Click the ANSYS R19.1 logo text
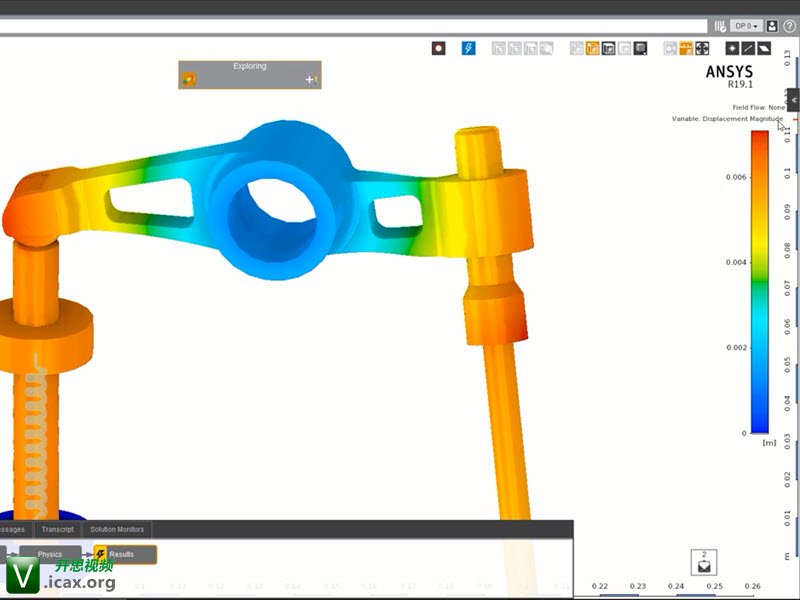The image size is (800, 600). point(730,76)
